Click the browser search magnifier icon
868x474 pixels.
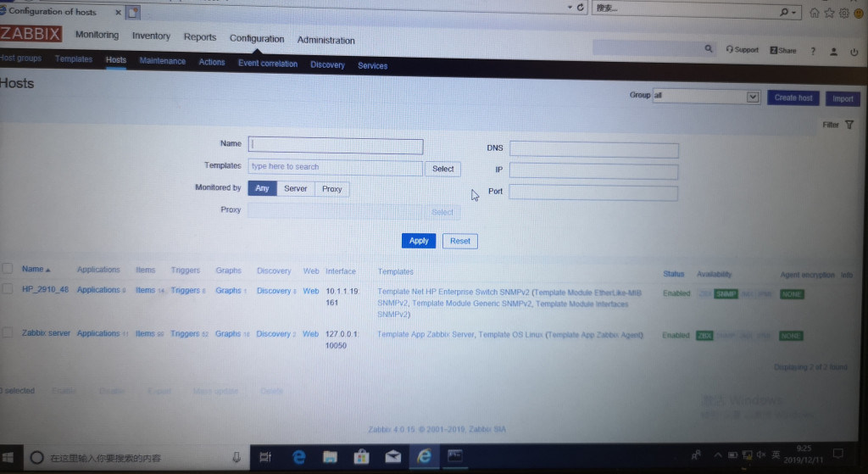(x=784, y=12)
